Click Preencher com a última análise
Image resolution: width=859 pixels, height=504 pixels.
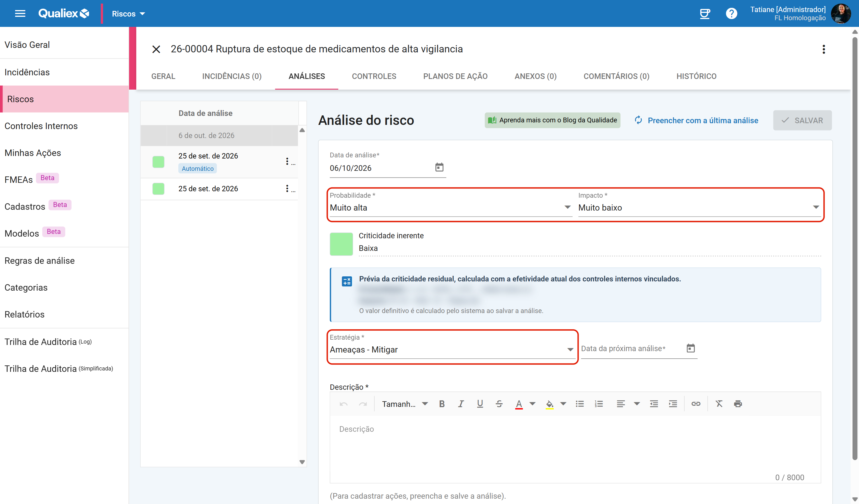click(696, 120)
